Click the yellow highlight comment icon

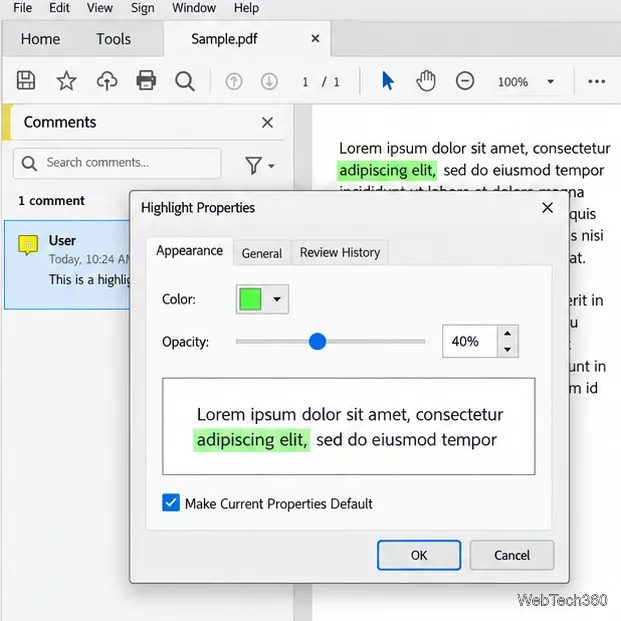(28, 245)
